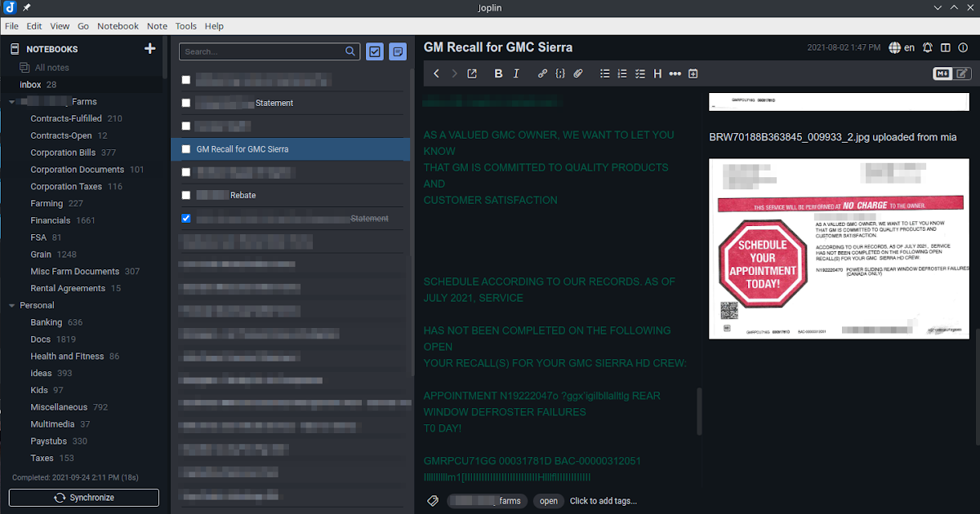Click the 'farms' tag chip
This screenshot has width=980, height=514.
coord(487,501)
